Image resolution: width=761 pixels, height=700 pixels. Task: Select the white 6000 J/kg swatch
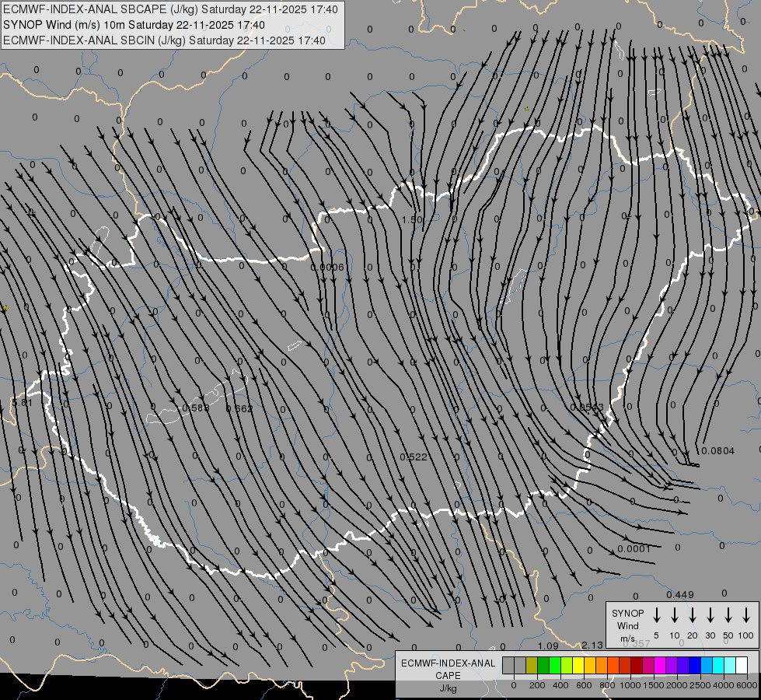tap(741, 665)
